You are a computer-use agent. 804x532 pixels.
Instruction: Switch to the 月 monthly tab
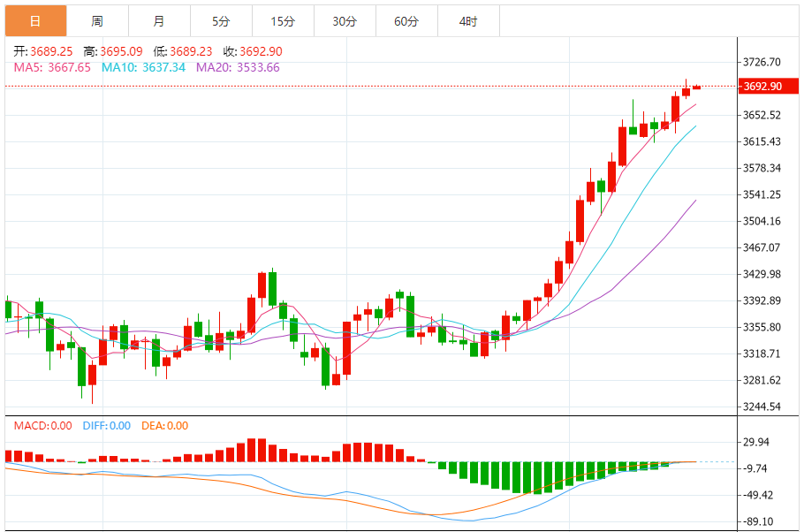tap(159, 21)
